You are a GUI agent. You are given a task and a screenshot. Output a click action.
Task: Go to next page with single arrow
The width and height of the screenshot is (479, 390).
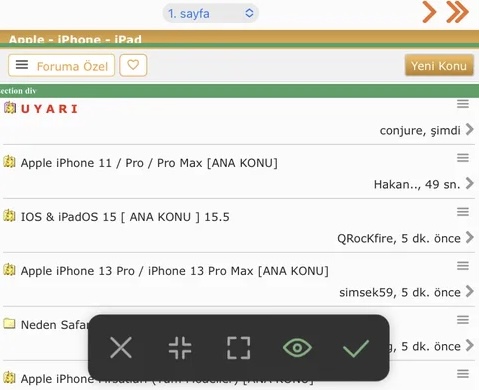429,12
